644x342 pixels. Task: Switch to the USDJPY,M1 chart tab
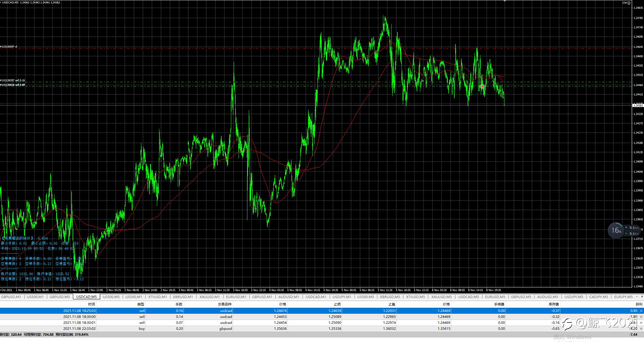(342, 297)
